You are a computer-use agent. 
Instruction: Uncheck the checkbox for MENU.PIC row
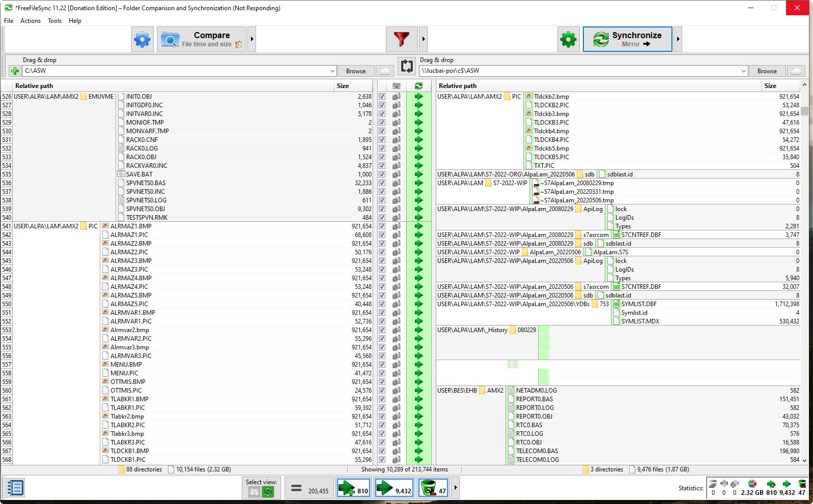[382, 373]
